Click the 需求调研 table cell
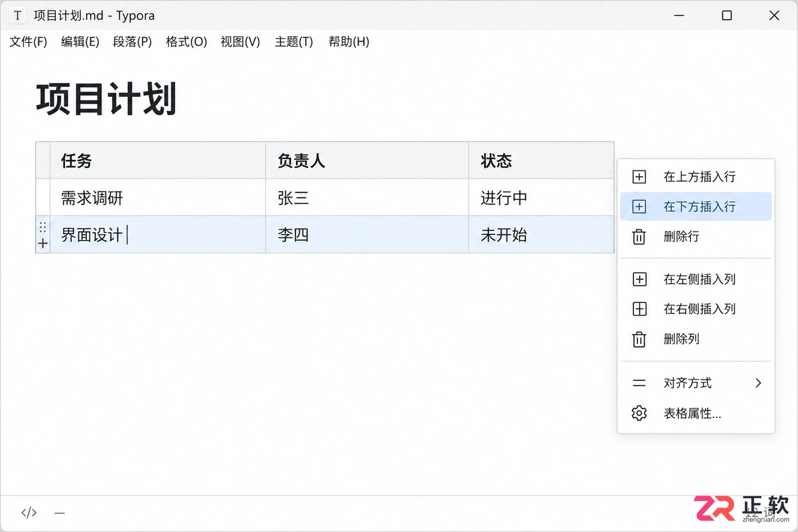Screen dimensions: 798x532 [x=158, y=197]
